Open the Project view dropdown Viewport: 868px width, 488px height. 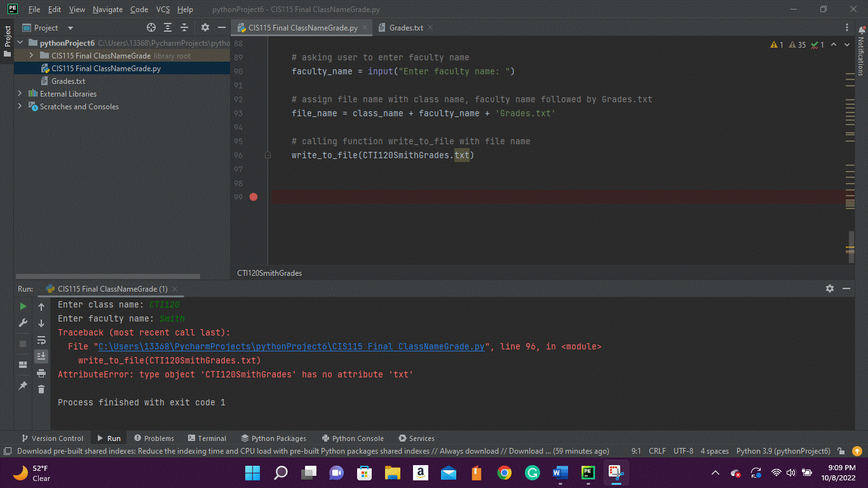pos(70,28)
